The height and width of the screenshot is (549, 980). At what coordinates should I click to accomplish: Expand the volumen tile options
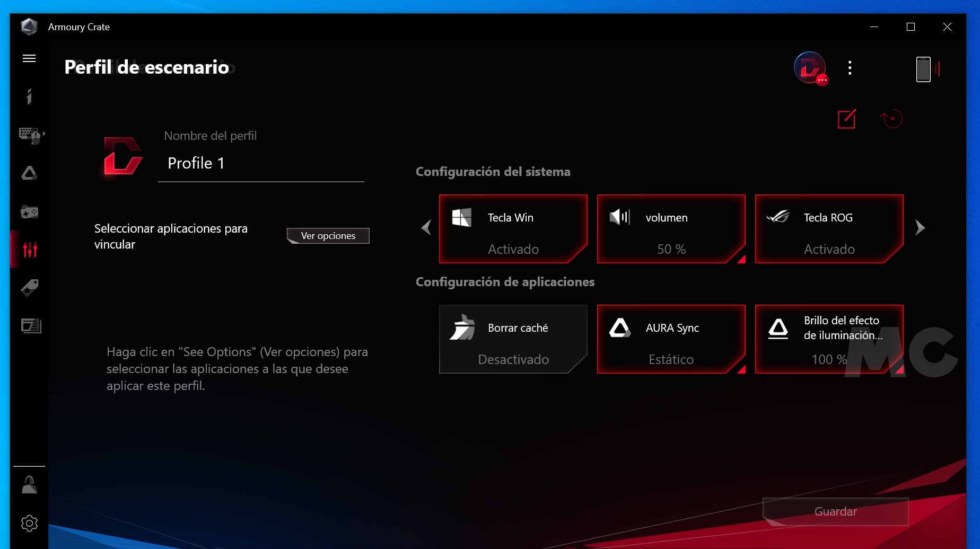pos(741,259)
